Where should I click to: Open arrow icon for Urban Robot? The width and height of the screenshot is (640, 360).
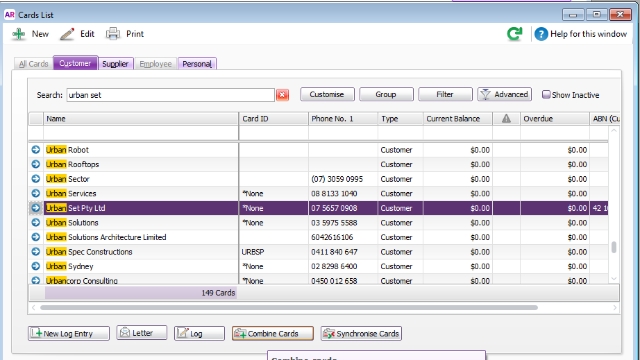(36, 150)
